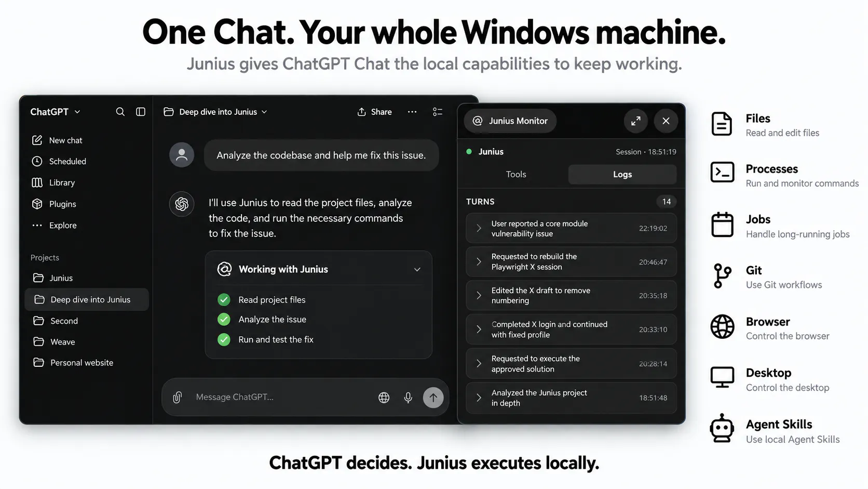
Task: Click the Library books icon
Action: 37,183
